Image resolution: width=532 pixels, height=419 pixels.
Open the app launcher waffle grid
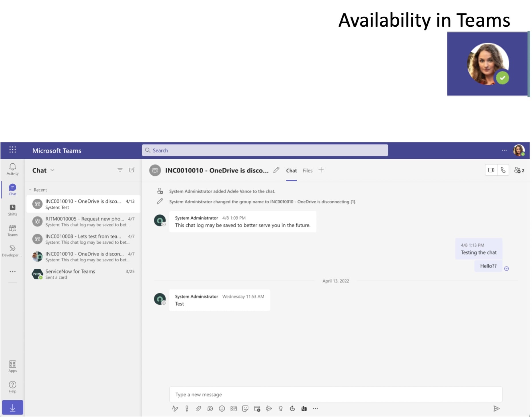tap(13, 150)
